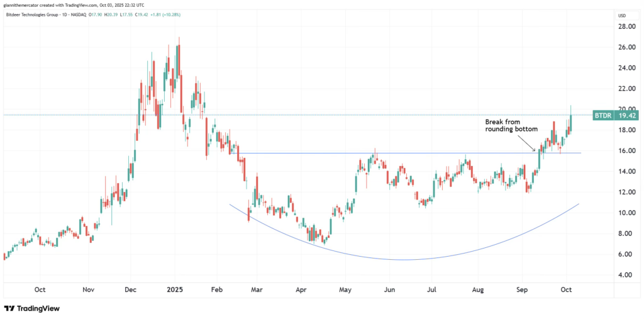Click the Sep label on time axis
Image resolution: width=644 pixels, height=319 pixels.
tap(522, 290)
